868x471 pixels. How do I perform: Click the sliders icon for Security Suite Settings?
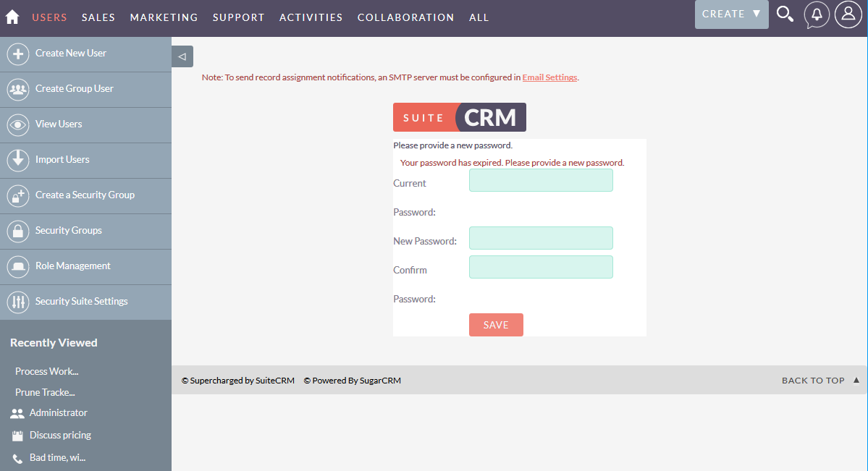[17, 302]
